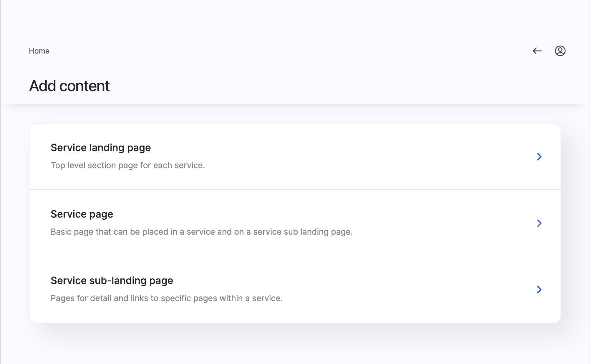Click the back navigation arrow near the avatar
The width and height of the screenshot is (590, 364).
pos(537,51)
